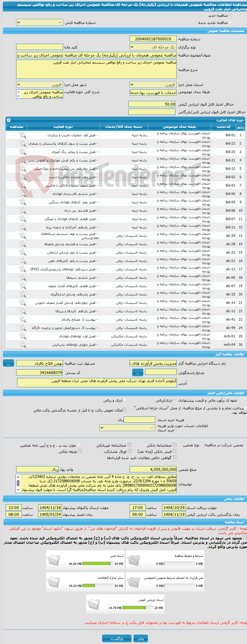Click the keyword (کلید واژه) input field
The width and height of the screenshot is (247, 644).
pyautogui.click(x=39, y=47)
